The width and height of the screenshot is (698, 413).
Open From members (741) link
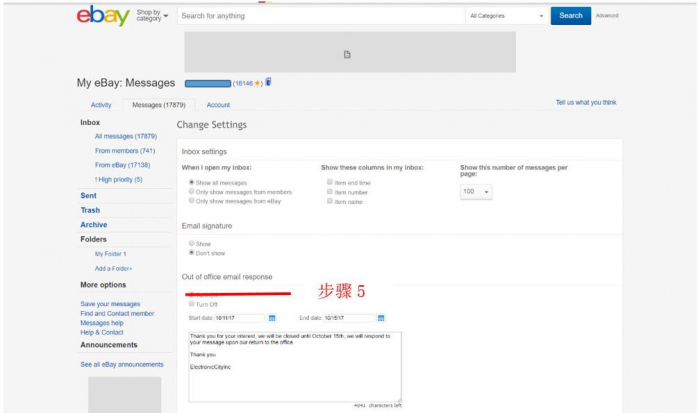[x=125, y=151]
